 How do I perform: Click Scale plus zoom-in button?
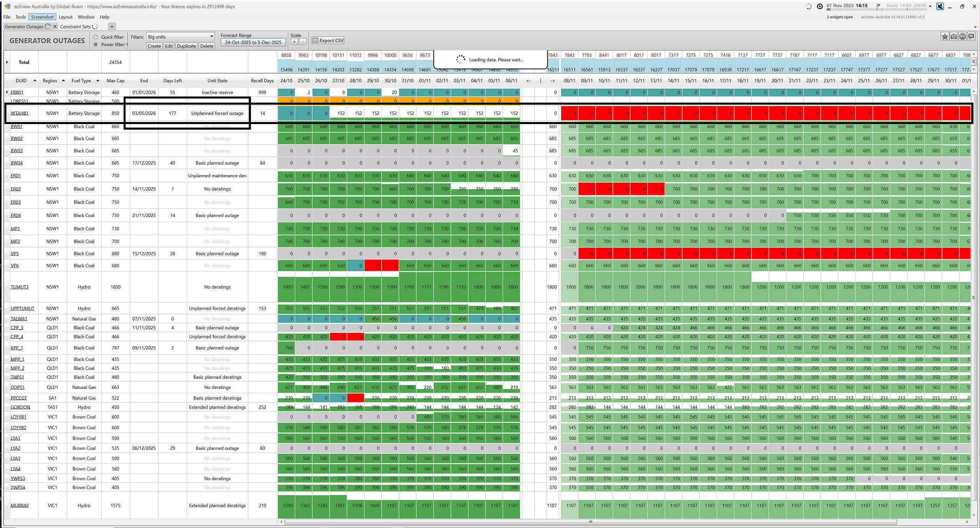tap(294, 42)
